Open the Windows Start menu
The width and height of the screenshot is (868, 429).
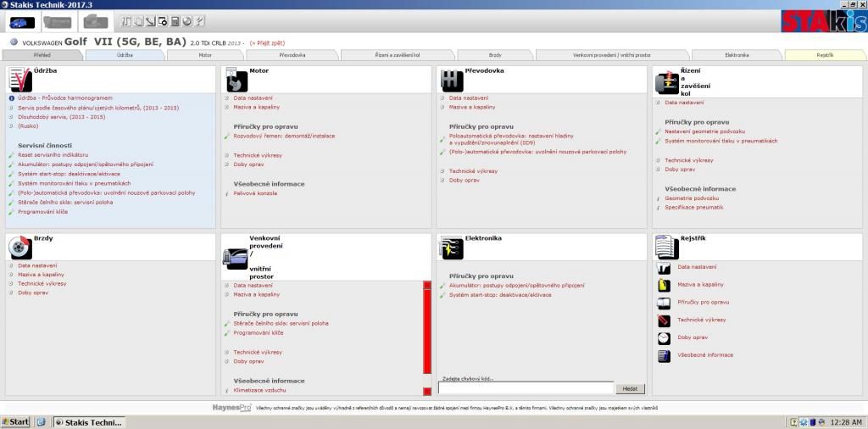click(16, 421)
